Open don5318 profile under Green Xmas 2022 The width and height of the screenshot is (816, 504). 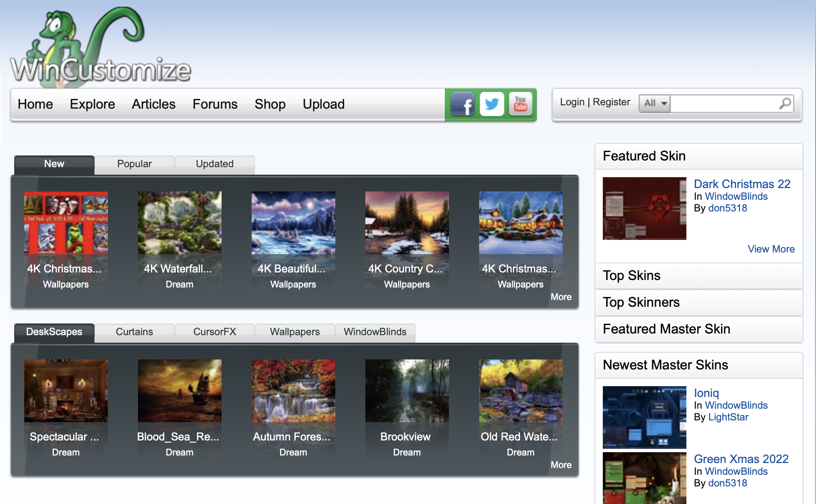coord(727,483)
